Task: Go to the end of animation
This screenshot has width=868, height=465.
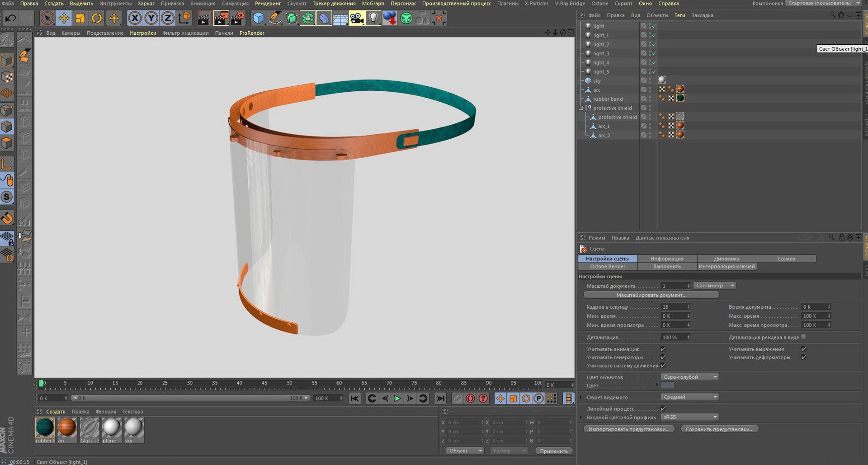Action: pos(440,398)
